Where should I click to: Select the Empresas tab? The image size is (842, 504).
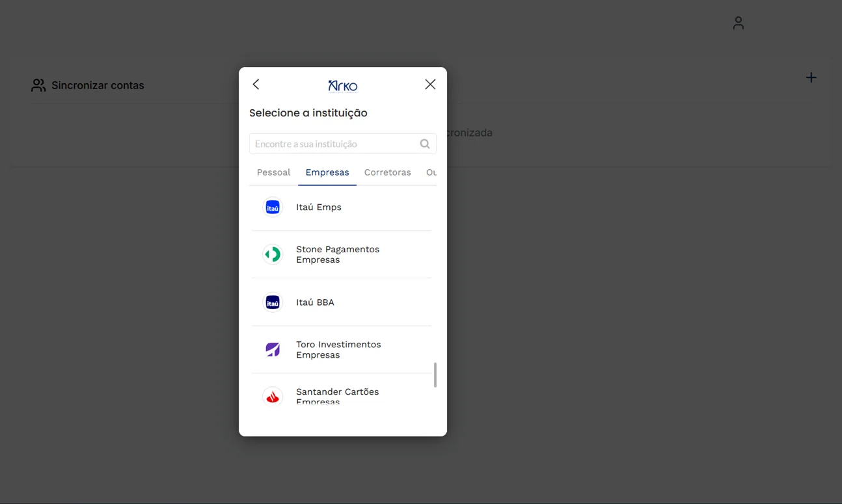[x=327, y=172]
